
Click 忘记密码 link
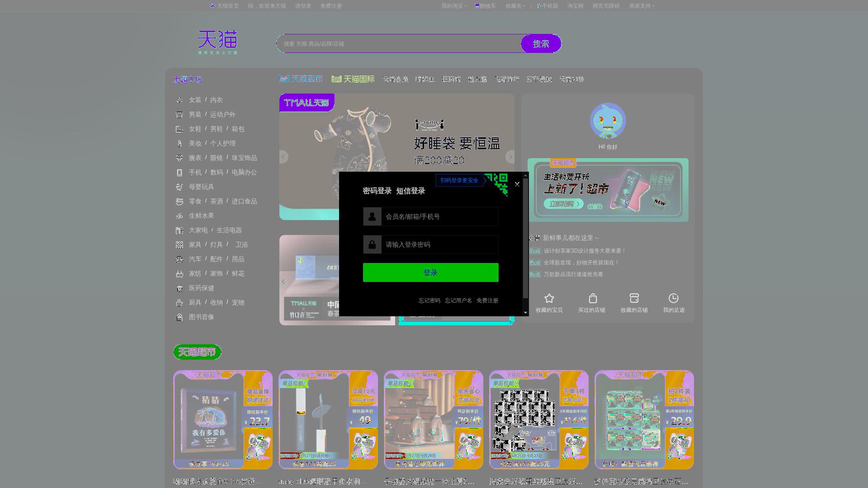pos(429,300)
